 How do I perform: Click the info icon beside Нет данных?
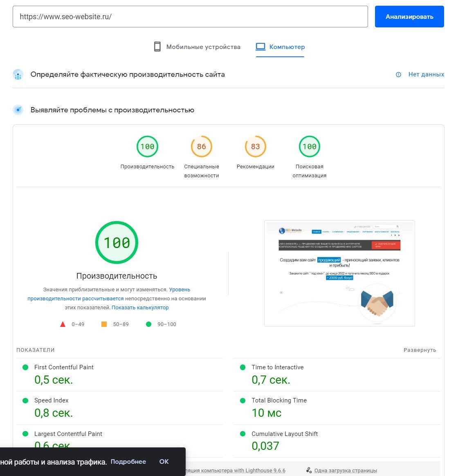tap(398, 75)
